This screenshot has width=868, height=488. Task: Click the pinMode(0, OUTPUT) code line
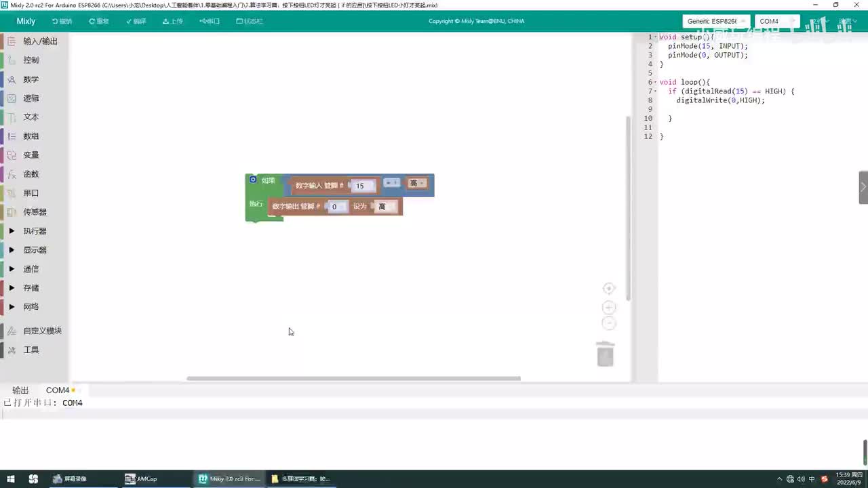tap(708, 55)
